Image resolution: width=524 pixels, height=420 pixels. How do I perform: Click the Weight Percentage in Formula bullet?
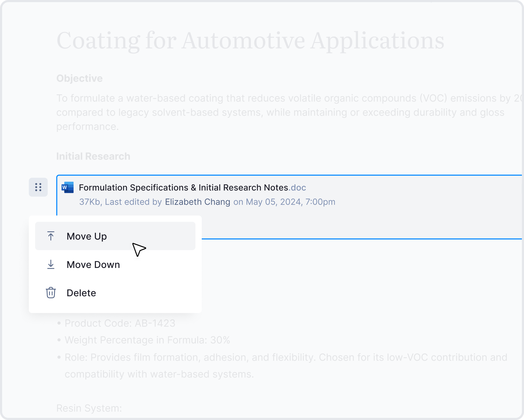click(x=147, y=340)
